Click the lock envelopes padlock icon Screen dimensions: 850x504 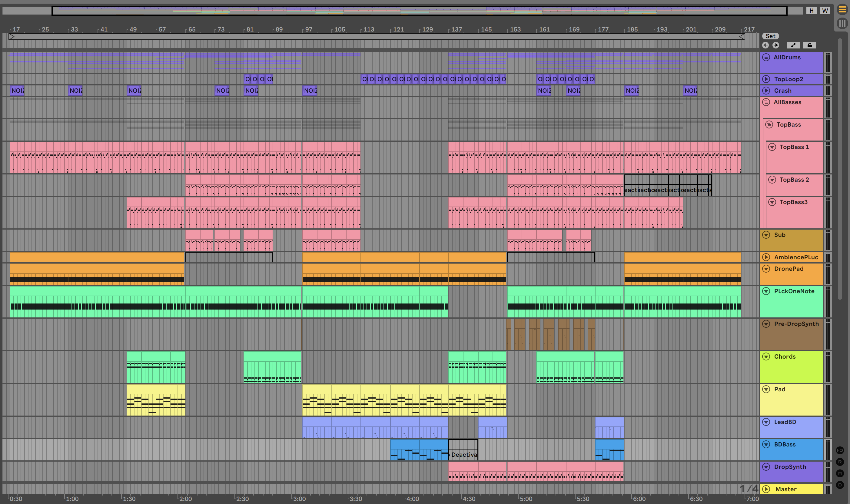(x=810, y=45)
